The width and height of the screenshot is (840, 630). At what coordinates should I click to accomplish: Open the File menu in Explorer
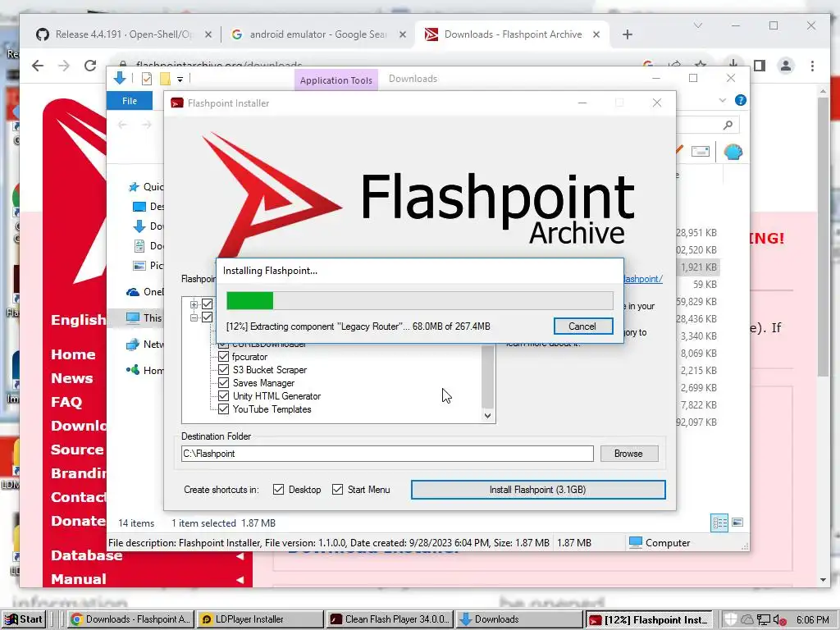[129, 101]
